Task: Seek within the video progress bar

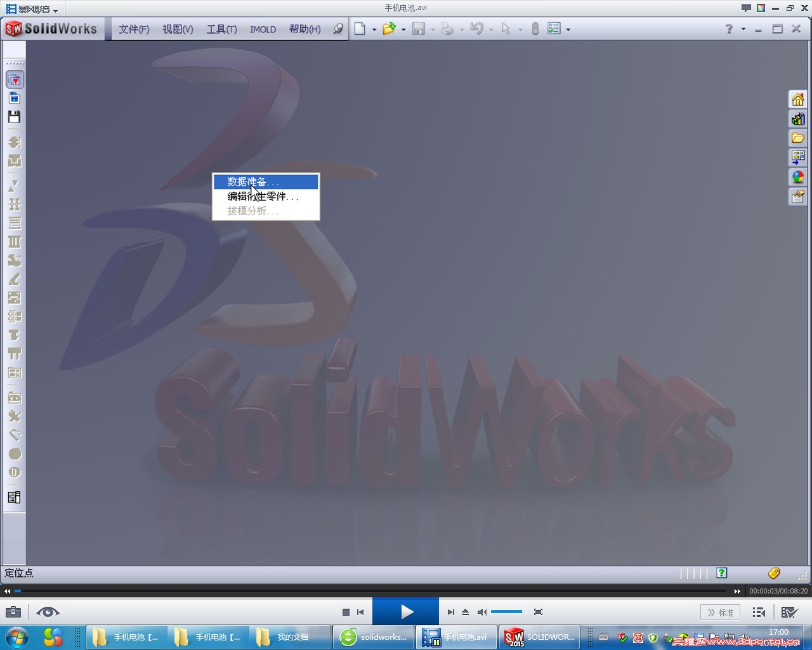Action: [372, 591]
